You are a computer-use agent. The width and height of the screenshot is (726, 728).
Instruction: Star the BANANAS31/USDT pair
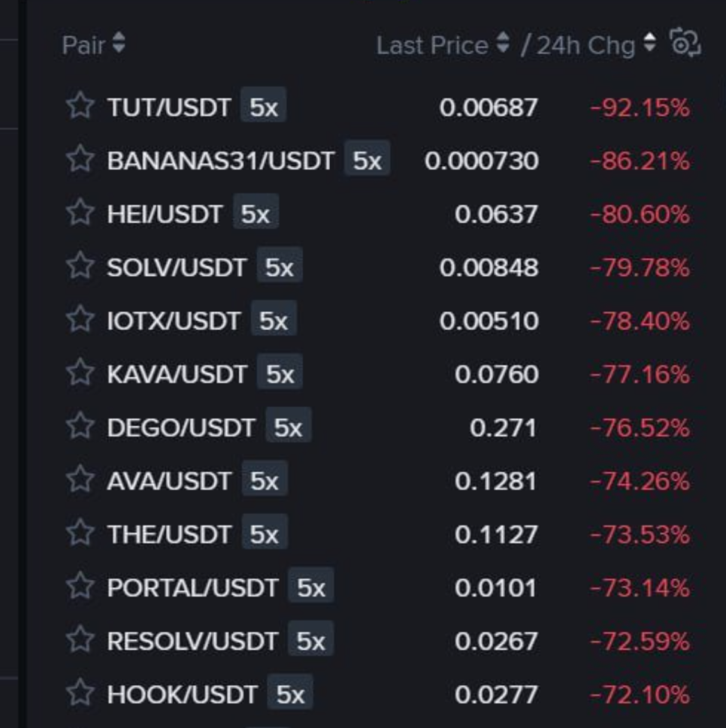pos(79,161)
